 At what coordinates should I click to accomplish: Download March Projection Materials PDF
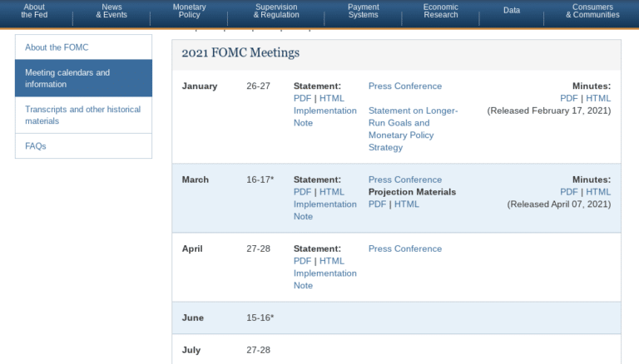click(x=377, y=204)
